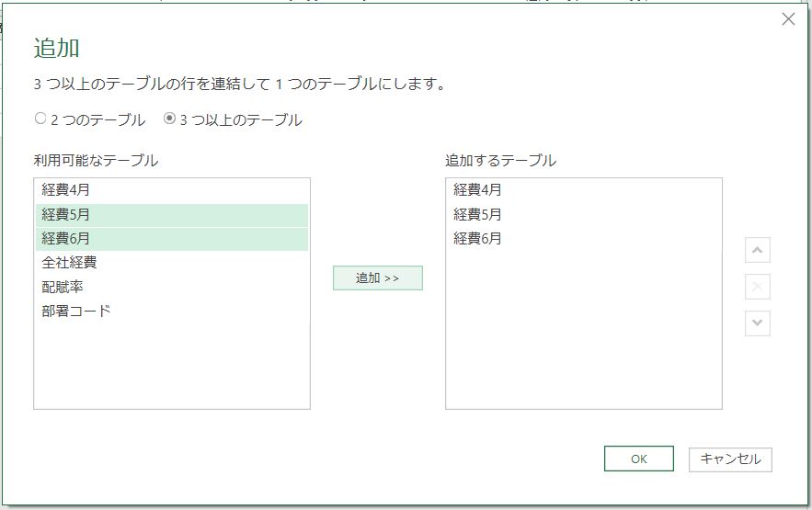Viewport: 812px width, 510px height.
Task: Click the move down arrow icon
Action: click(x=757, y=323)
